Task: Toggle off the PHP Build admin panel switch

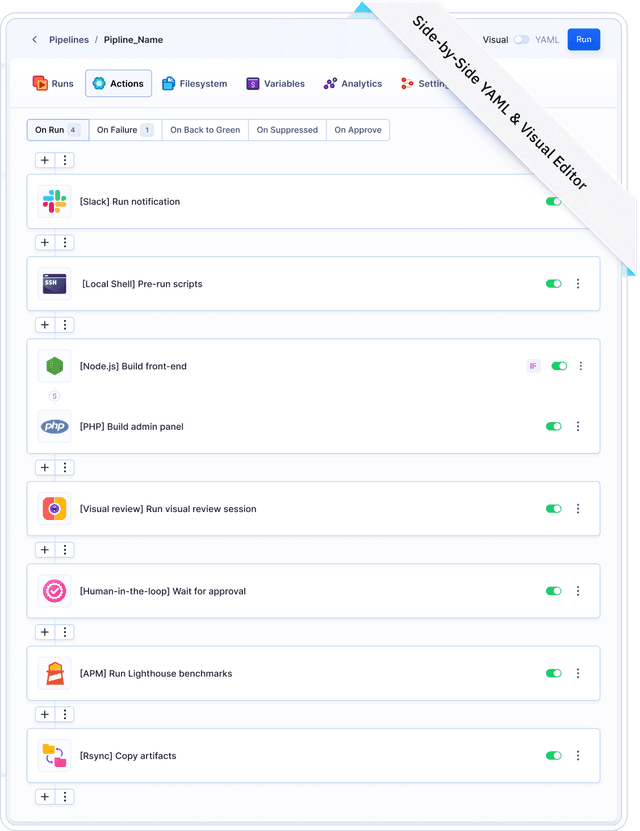Action: [554, 426]
